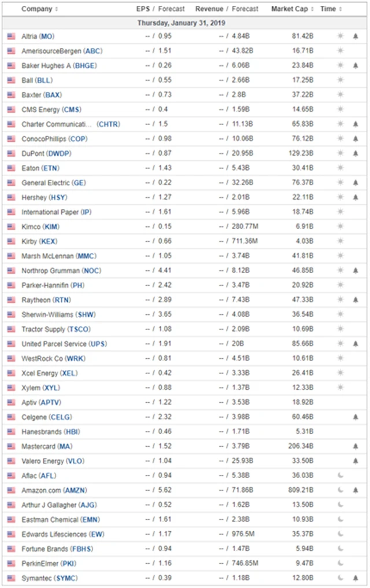Click the bell icon for Celgene
The height and width of the screenshot is (588, 370).
(356, 417)
